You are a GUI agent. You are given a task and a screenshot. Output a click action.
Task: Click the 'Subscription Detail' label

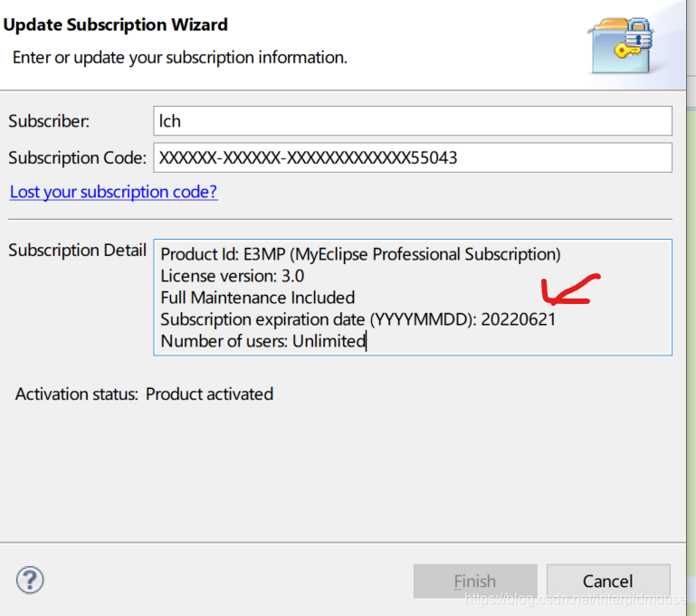(77, 251)
